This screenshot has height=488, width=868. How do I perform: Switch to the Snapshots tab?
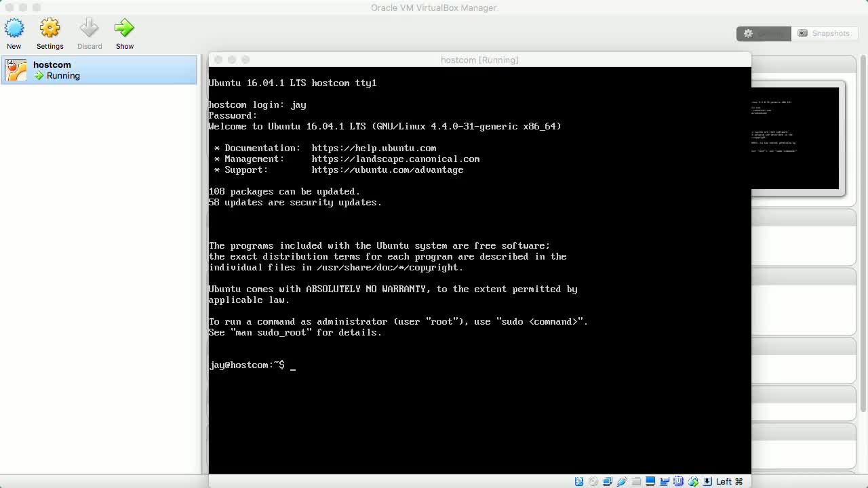[823, 33]
